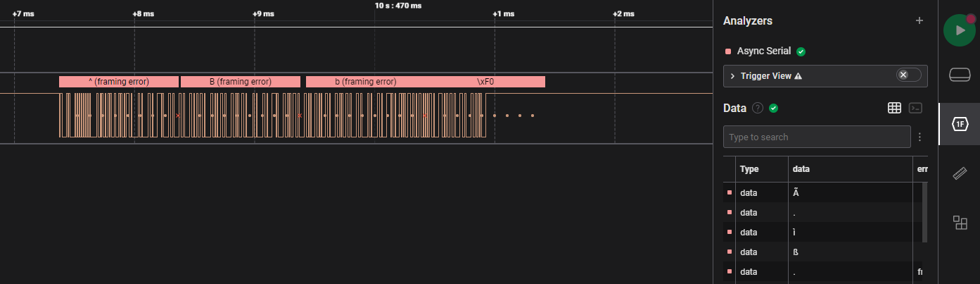
Task: Open the Analyzers sidebar panel
Action: (960, 124)
